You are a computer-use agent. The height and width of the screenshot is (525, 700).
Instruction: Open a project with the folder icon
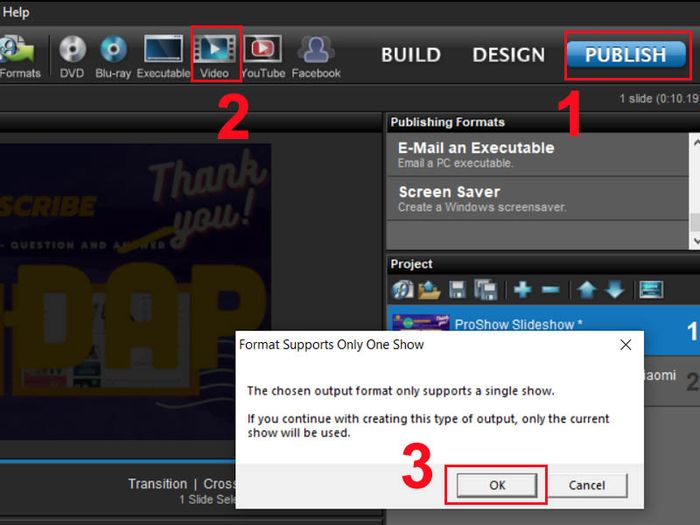pyautogui.click(x=429, y=290)
